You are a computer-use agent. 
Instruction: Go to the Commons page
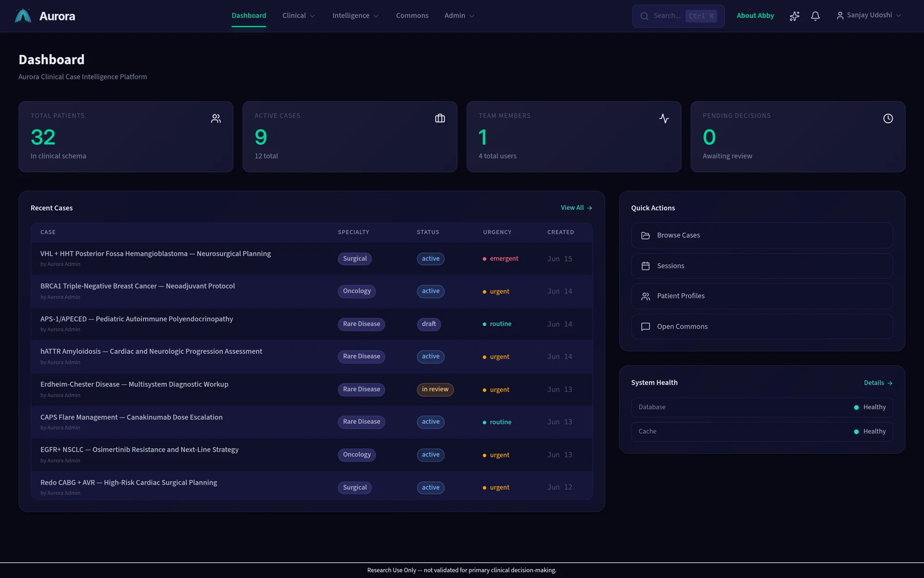pos(412,16)
